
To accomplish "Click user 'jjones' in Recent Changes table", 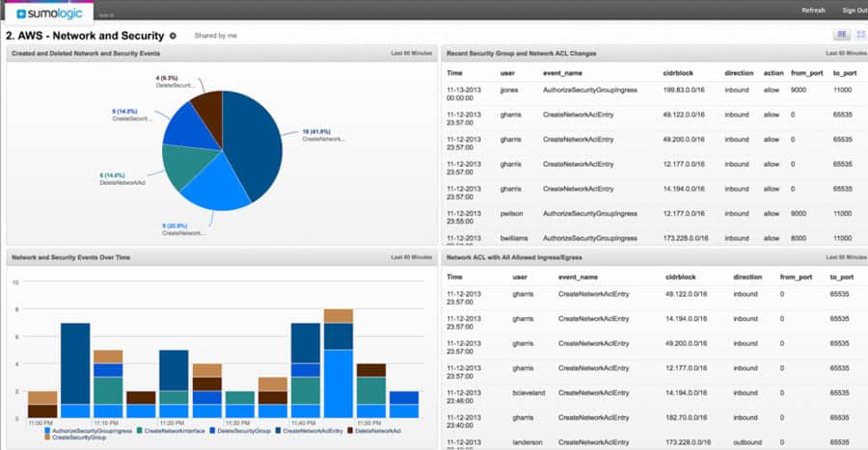I will coord(508,91).
